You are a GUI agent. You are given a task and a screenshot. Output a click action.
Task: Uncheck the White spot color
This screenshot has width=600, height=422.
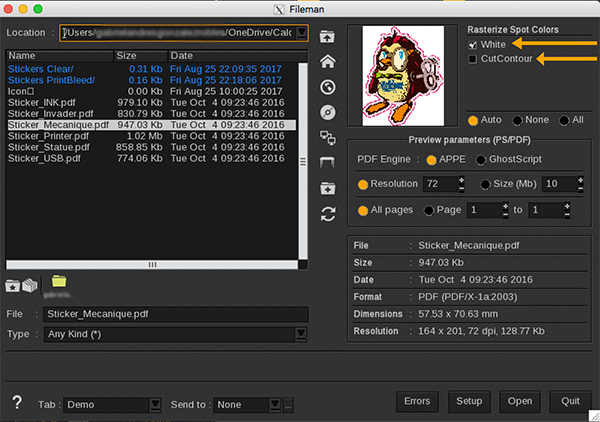(x=472, y=46)
